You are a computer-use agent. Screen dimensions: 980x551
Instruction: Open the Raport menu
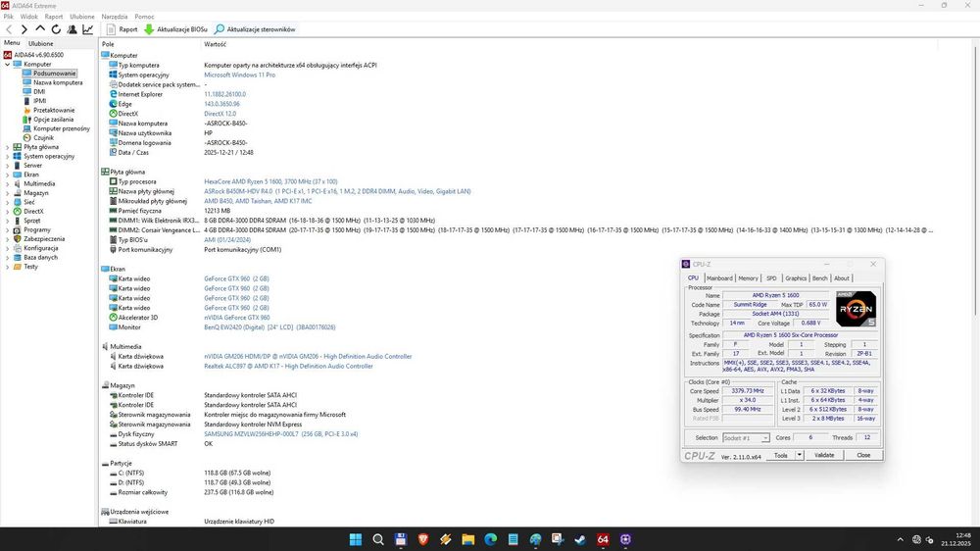(54, 17)
